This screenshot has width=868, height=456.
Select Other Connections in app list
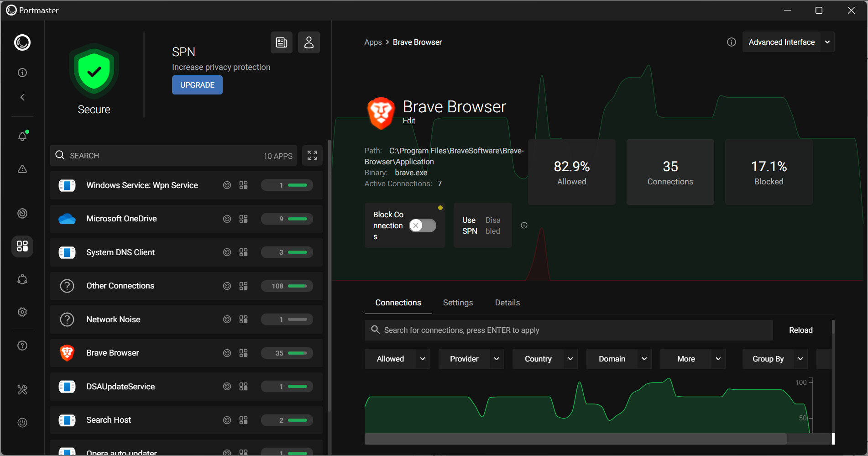186,286
